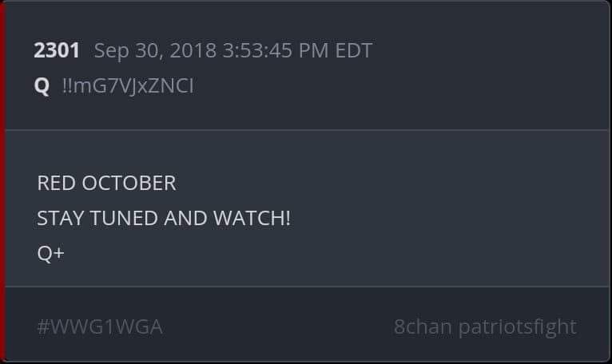Click the tripcode !!mG7VJxZNCI
612x364 pixels.
click(x=128, y=86)
